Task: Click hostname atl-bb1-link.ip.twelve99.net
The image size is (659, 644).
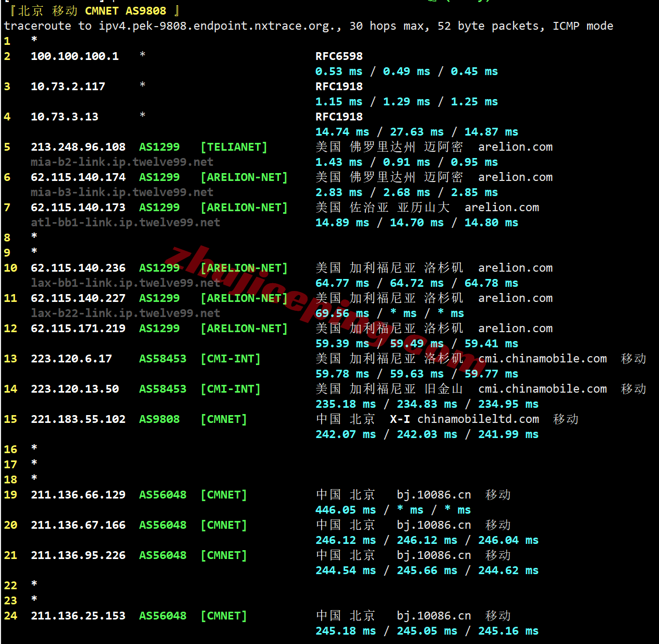Action: pyautogui.click(x=126, y=223)
